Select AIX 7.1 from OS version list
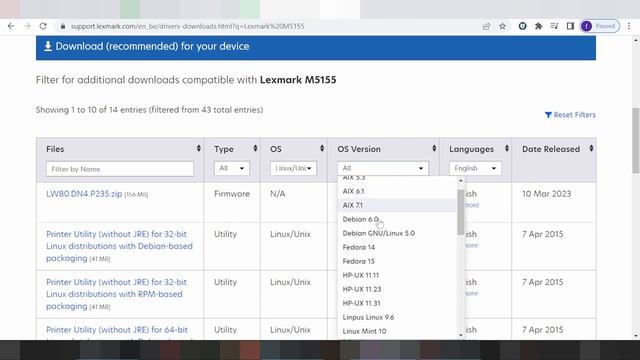Viewport: 640px width, 360px height. (397, 205)
